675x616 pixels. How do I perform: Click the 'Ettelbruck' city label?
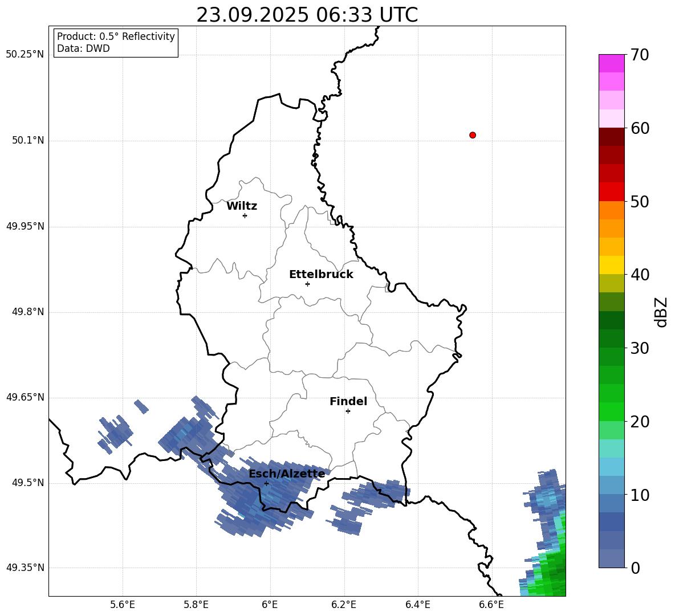pos(321,275)
